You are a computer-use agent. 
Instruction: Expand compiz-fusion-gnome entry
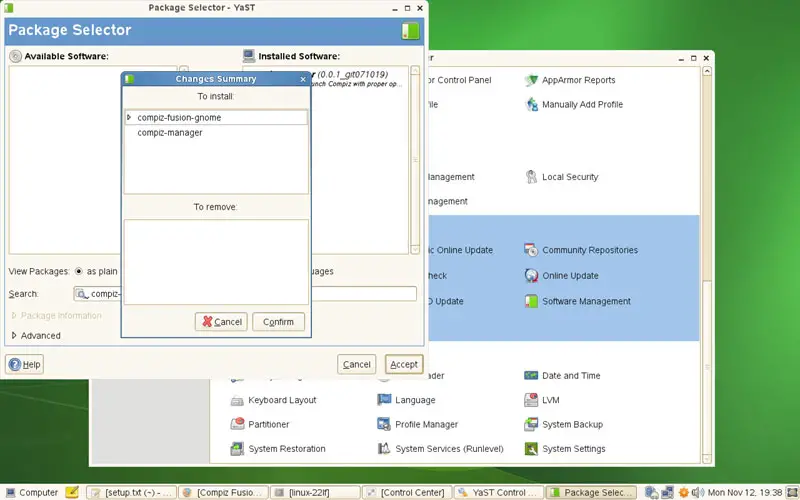pyautogui.click(x=129, y=117)
